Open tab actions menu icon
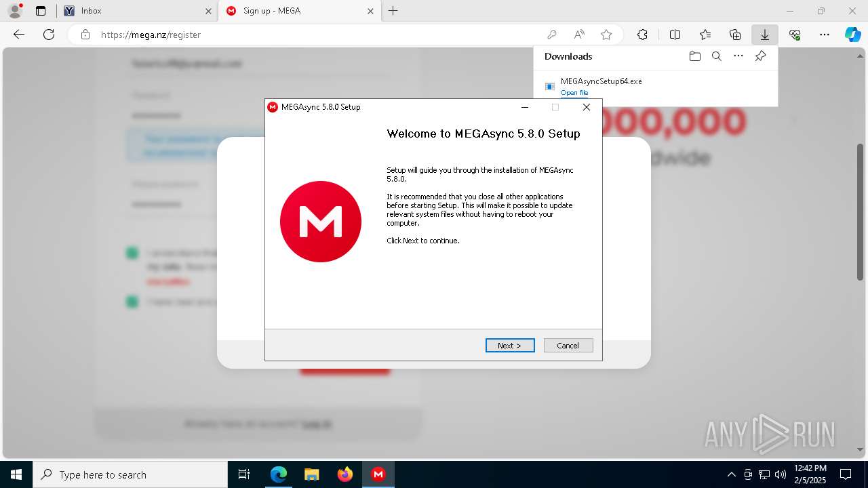The image size is (868, 488). [x=41, y=11]
